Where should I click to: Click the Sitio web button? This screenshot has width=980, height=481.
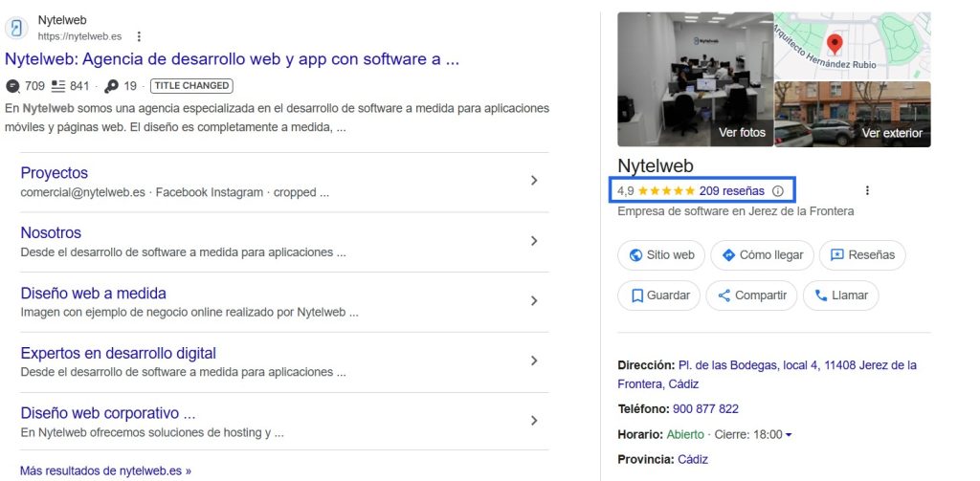tap(661, 255)
